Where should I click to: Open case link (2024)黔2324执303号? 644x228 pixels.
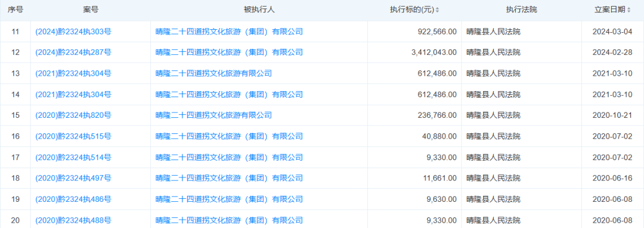click(x=73, y=32)
